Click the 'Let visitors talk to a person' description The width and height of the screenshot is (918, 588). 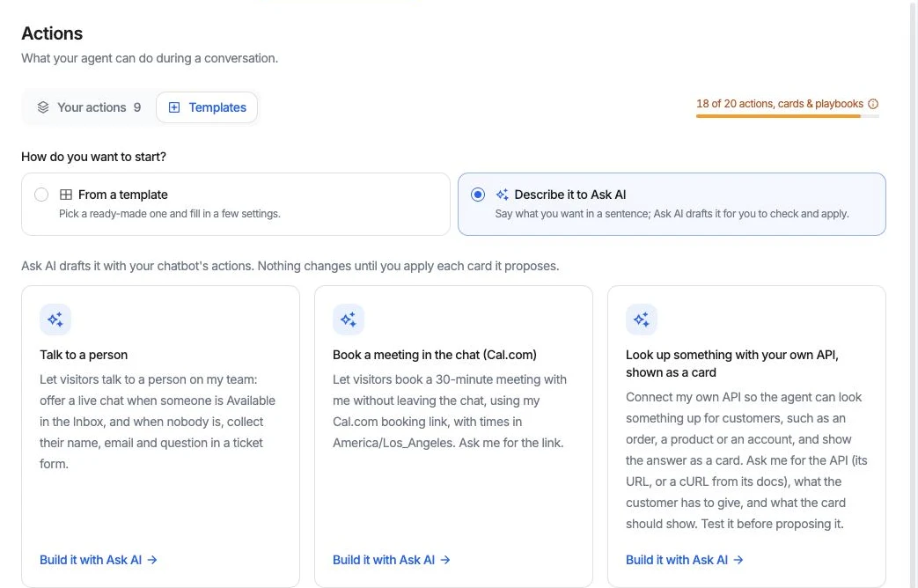click(158, 422)
